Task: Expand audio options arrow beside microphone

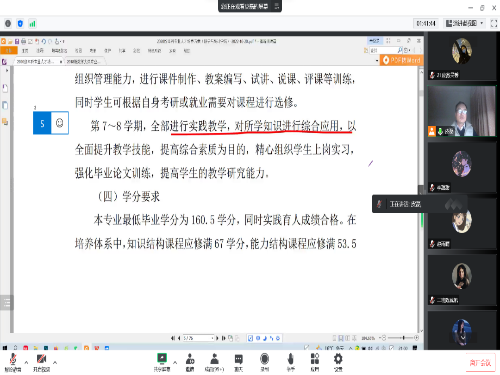Action: (26, 362)
